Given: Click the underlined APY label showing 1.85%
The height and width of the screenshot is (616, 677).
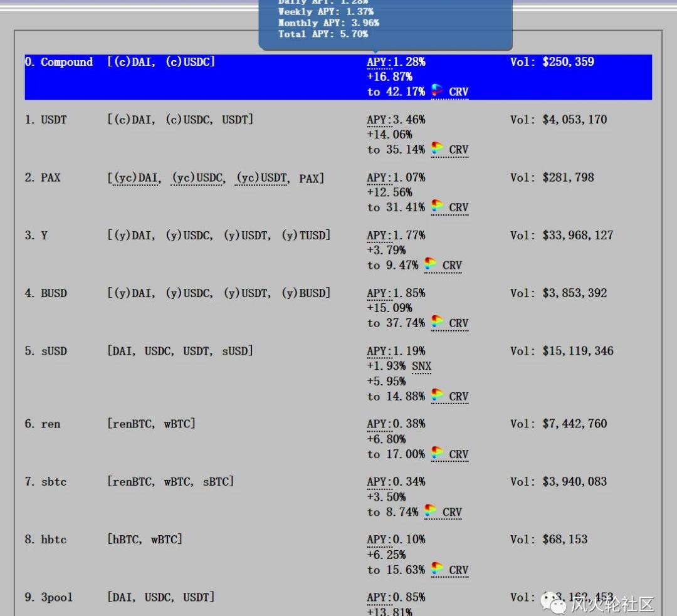Looking at the screenshot, I should [379, 293].
